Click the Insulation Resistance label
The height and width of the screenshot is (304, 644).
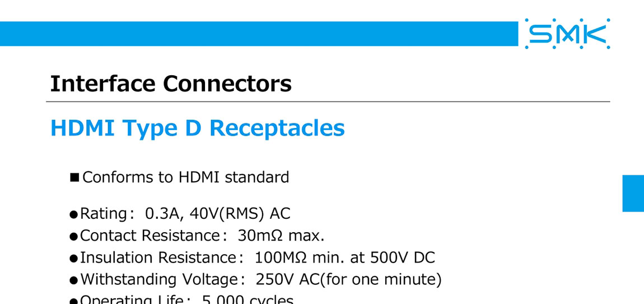[x=158, y=257]
